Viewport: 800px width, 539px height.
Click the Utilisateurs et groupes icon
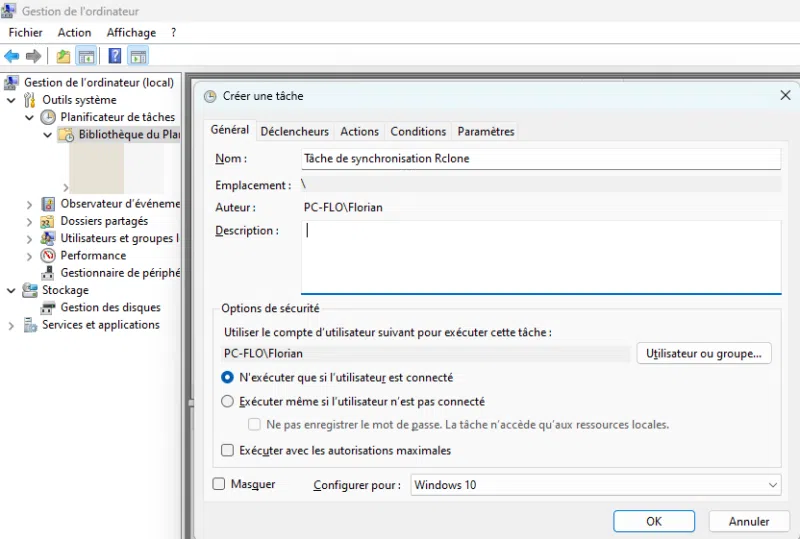coord(48,238)
